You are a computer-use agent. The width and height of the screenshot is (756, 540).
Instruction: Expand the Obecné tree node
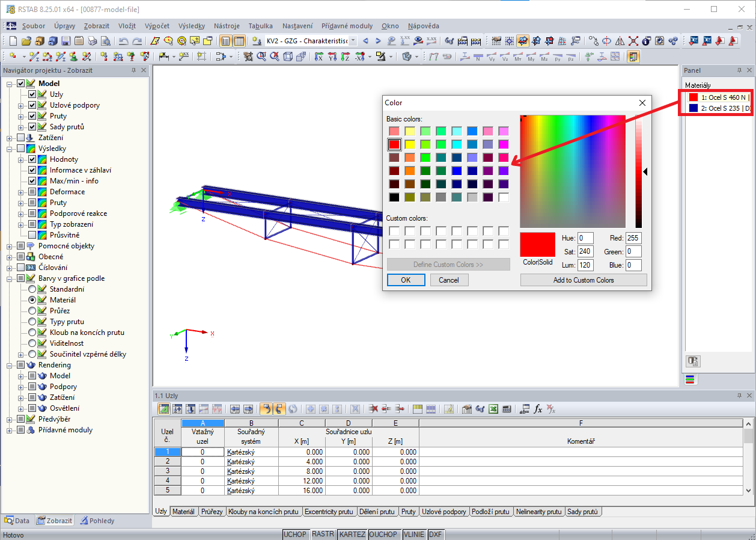click(10, 257)
